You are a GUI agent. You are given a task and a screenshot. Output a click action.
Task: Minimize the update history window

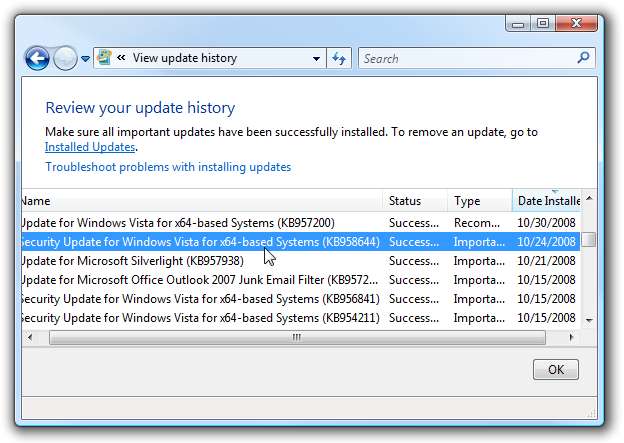pyautogui.click(x=518, y=24)
